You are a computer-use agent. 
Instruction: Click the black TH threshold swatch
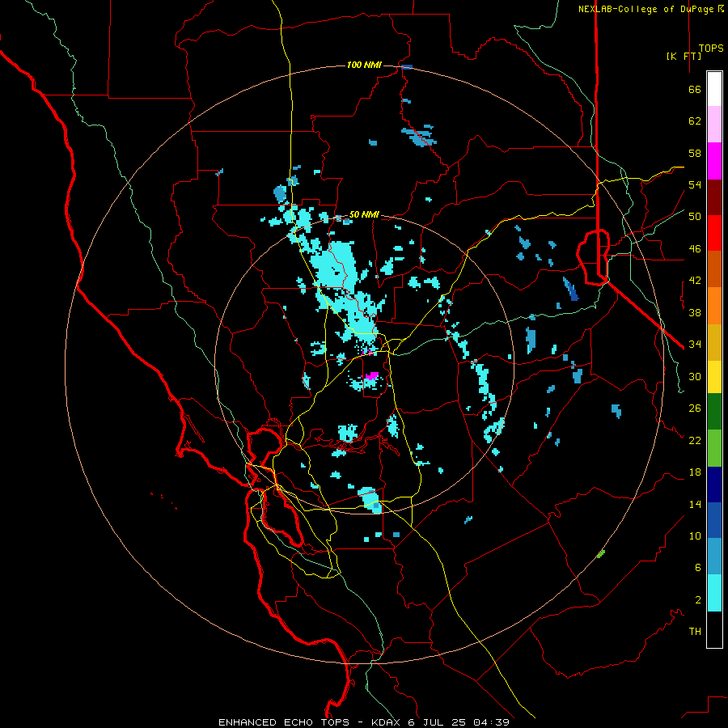714,629
